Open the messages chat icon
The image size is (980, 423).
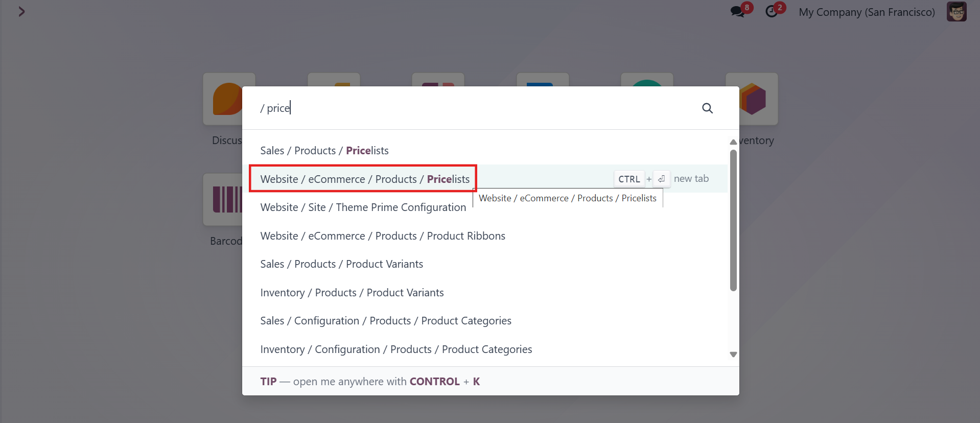(737, 11)
